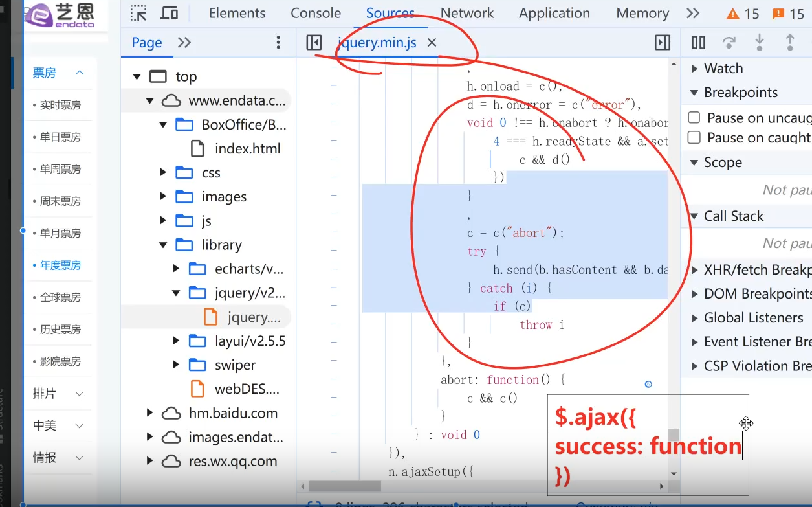Hide the debugger sidebar toggle icon
The image size is (812, 507).
click(x=662, y=43)
